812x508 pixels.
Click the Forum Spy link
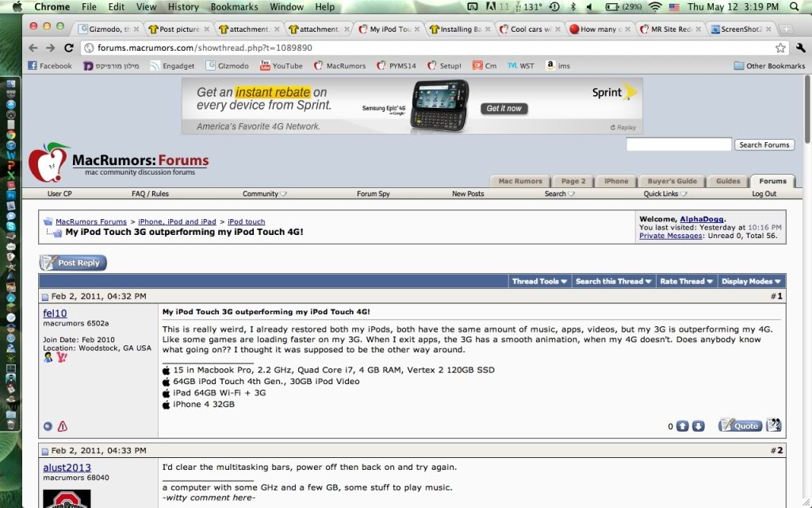point(373,194)
